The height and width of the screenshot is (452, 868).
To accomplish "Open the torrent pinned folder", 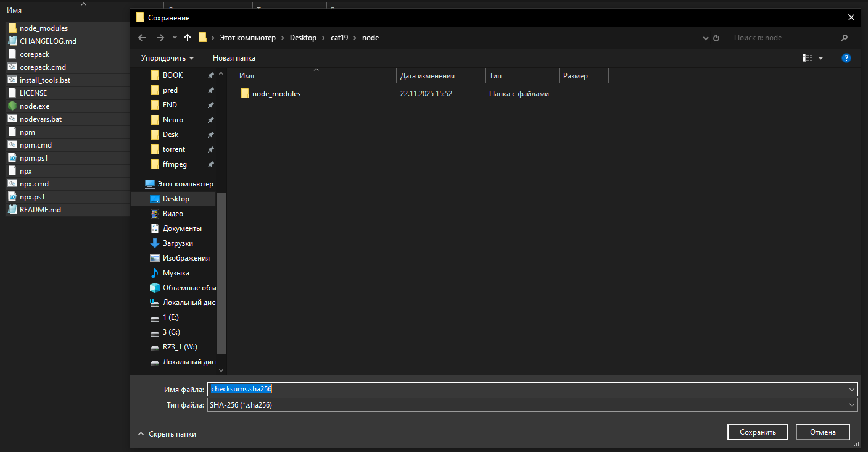I will 174,149.
